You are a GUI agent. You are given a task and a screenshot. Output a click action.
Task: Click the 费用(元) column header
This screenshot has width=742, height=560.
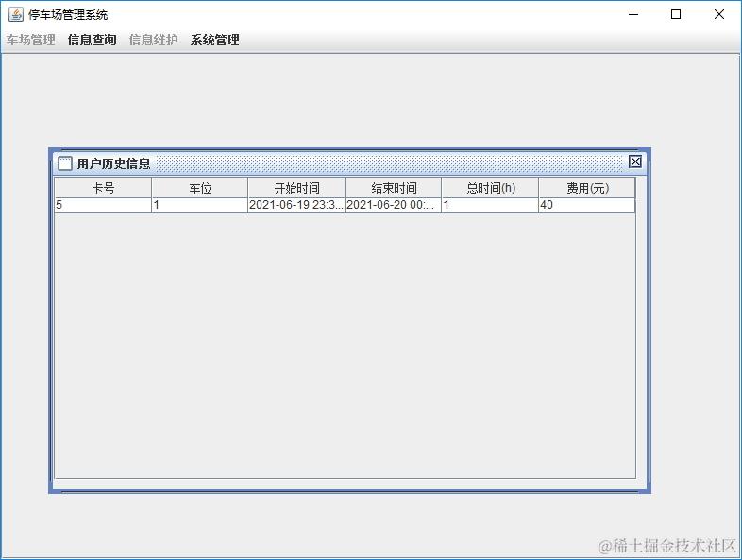click(587, 188)
